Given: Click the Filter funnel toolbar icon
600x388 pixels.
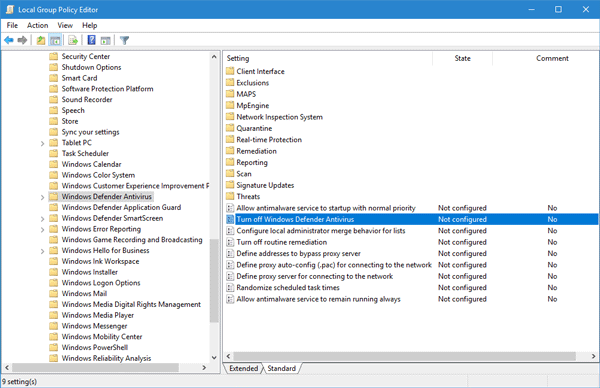Looking at the screenshot, I should coord(124,40).
